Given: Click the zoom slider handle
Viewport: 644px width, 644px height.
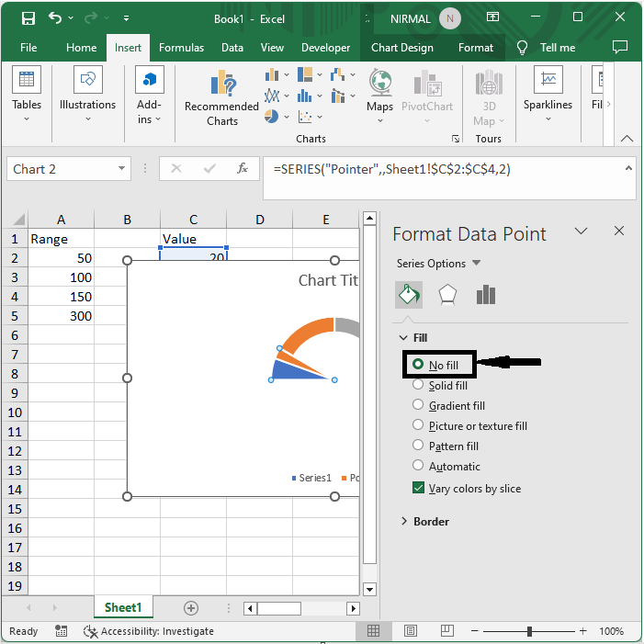Looking at the screenshot, I should point(529,631).
